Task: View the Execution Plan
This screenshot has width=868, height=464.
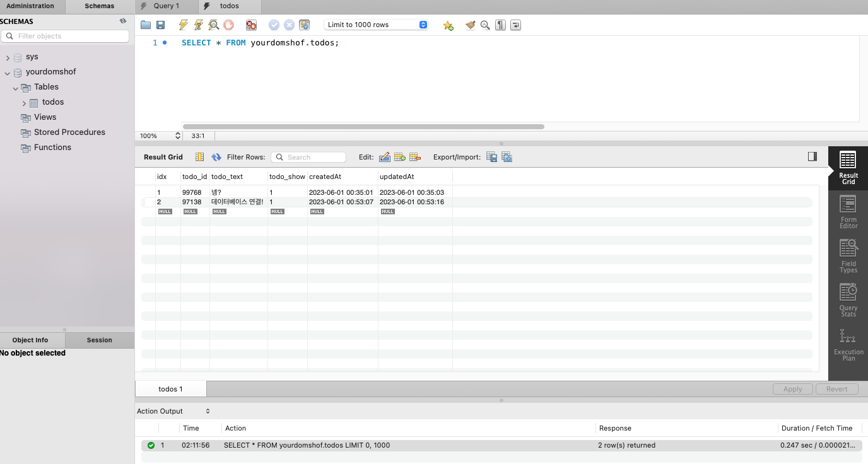Action: click(848, 344)
